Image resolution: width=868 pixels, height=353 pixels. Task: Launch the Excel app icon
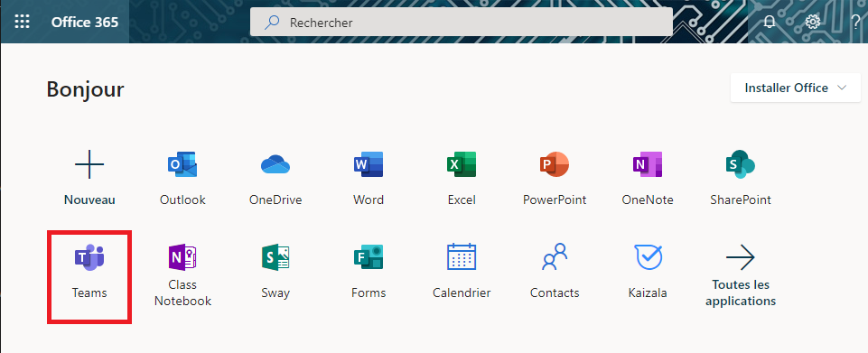click(462, 164)
